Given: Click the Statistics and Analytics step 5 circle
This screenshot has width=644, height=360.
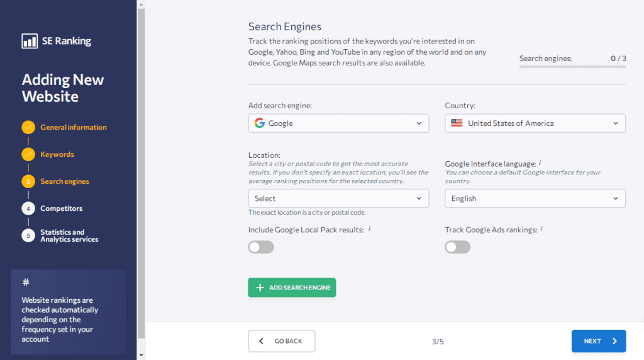Looking at the screenshot, I should 28,235.
